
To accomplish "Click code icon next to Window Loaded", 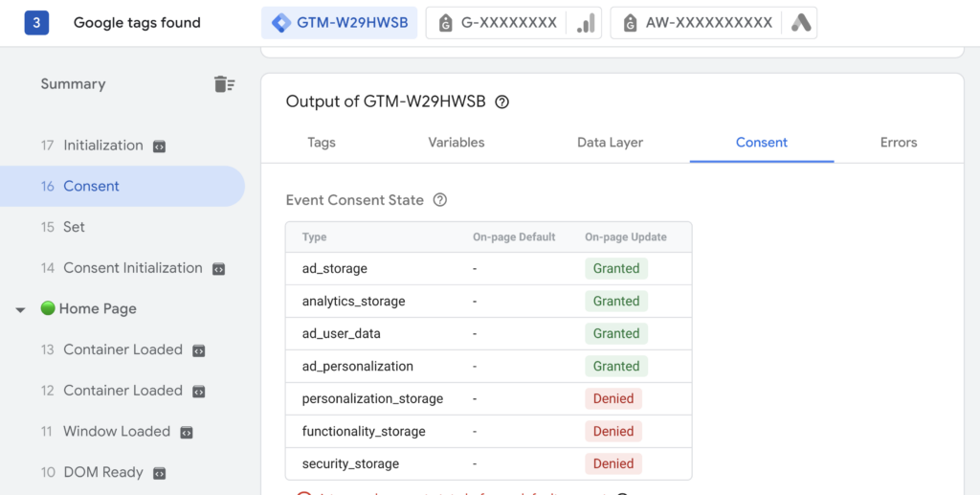I will [187, 432].
